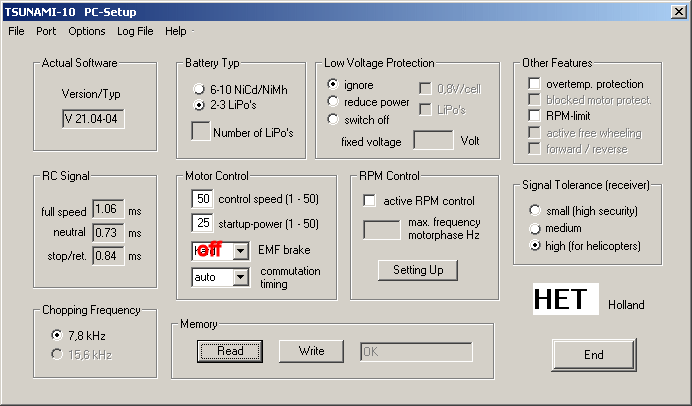Select 7,8 kHz chopping frequency
This screenshot has width=692, height=406.
(56, 335)
